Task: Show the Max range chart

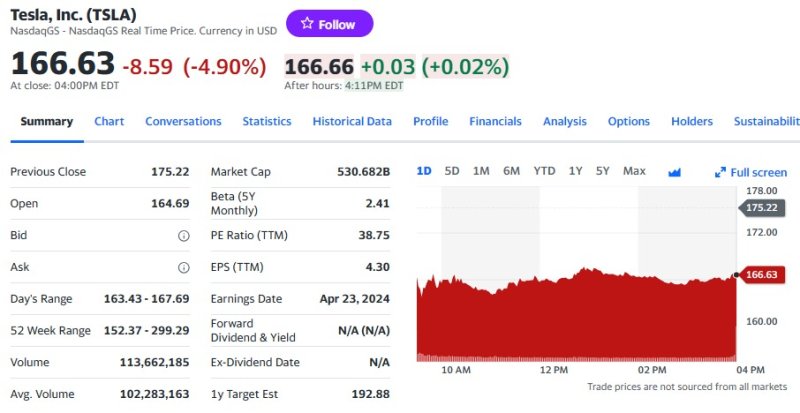Action: (634, 171)
